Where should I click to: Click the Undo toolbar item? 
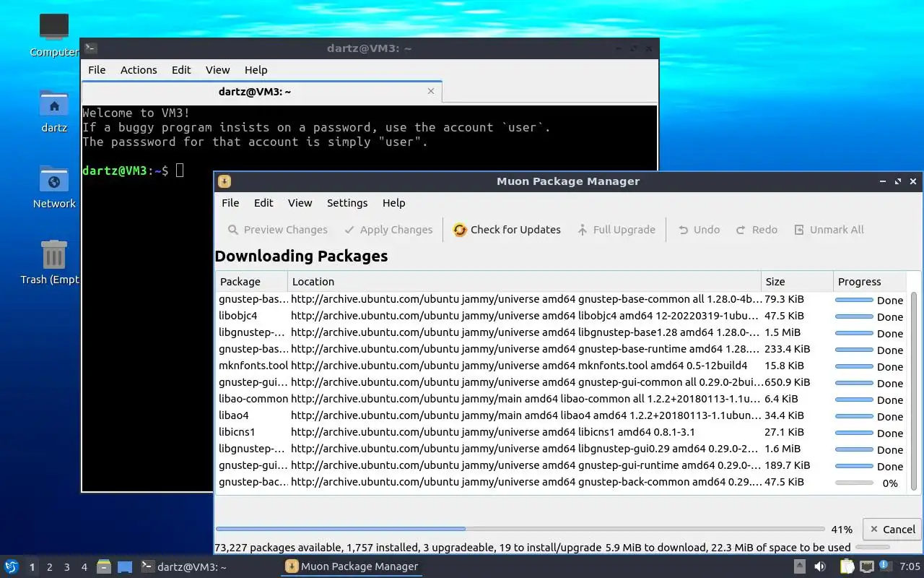(x=699, y=230)
